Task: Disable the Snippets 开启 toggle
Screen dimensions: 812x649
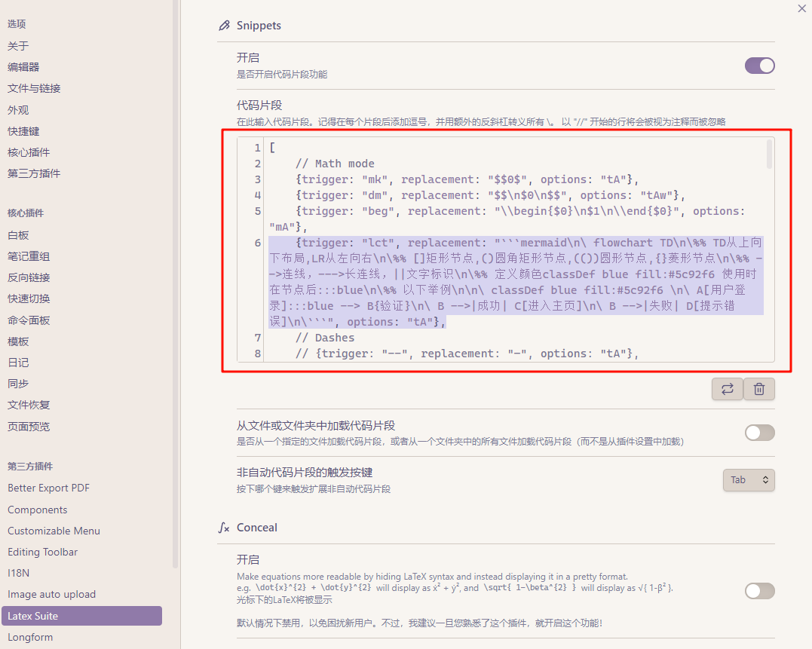Action: (x=759, y=66)
